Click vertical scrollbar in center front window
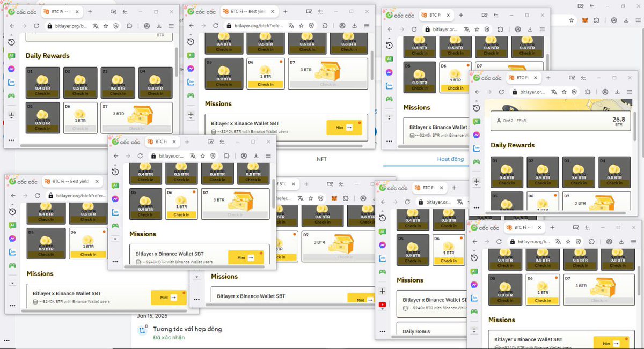644x349 pixels. (x=274, y=193)
